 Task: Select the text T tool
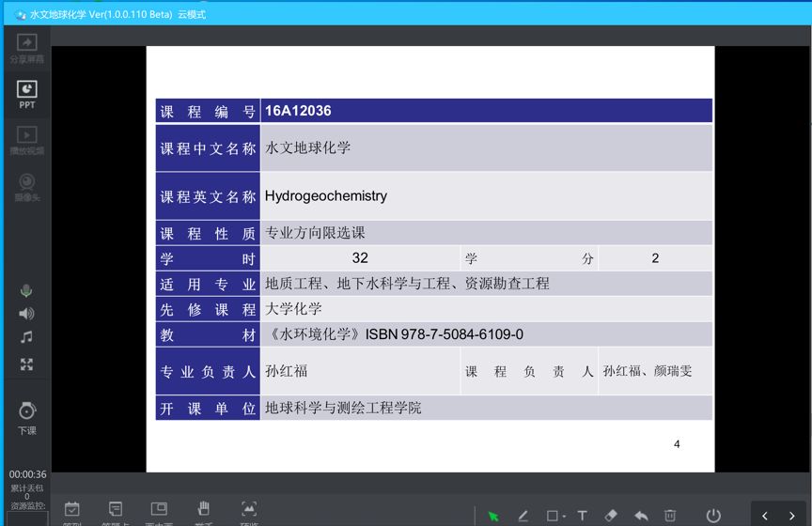pyautogui.click(x=583, y=516)
